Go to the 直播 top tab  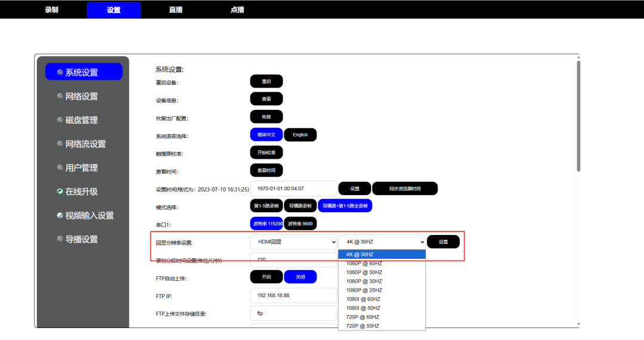pyautogui.click(x=176, y=10)
